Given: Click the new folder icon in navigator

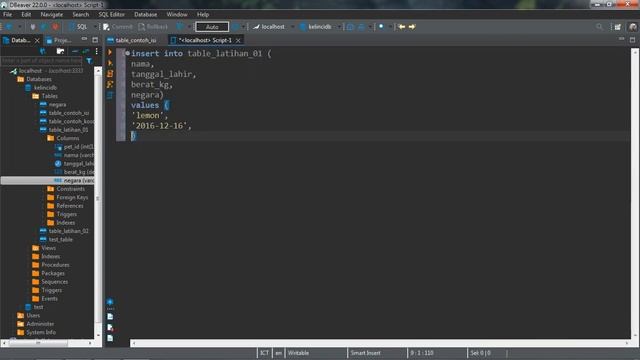Looking at the screenshot, I should tap(60, 51).
